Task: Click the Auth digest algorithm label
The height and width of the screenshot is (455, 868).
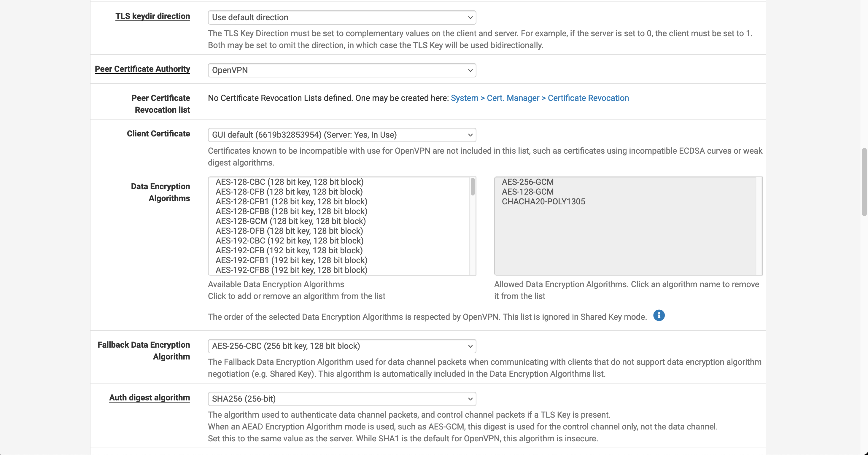Action: [x=149, y=398]
